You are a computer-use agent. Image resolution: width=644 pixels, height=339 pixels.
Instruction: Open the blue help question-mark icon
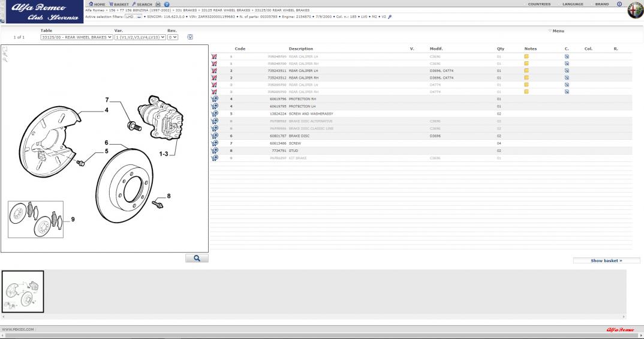167,4
